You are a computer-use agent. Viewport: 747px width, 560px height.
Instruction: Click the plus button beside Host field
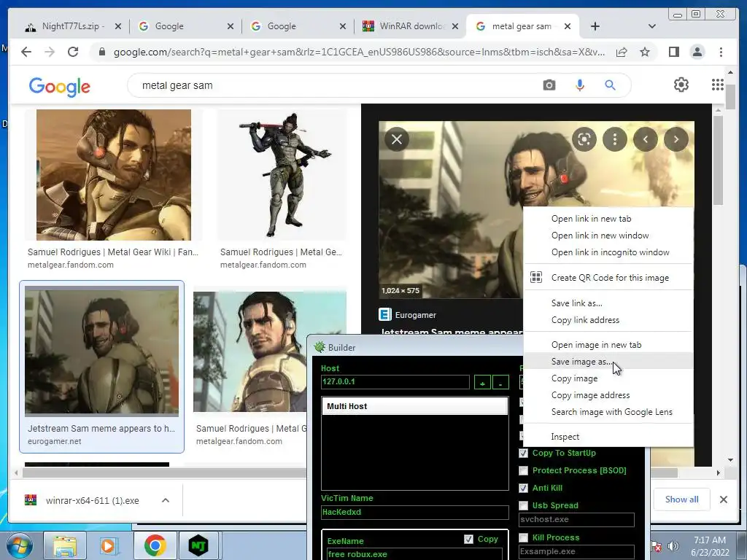pyautogui.click(x=483, y=382)
